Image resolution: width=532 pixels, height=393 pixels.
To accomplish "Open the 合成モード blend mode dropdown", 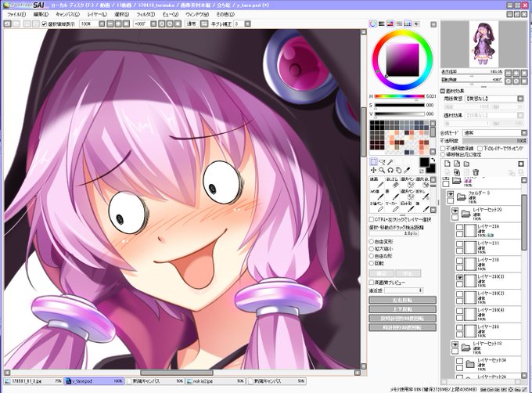I will 524,133.
